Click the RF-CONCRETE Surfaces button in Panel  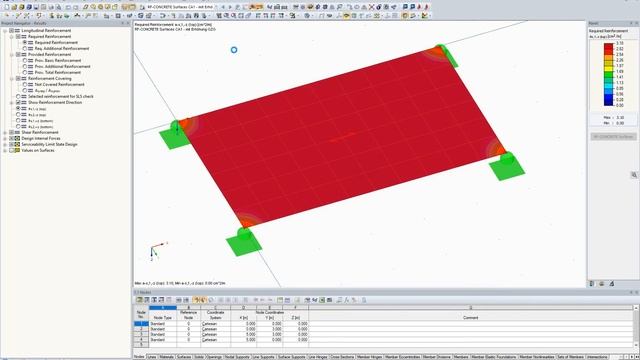613,137
